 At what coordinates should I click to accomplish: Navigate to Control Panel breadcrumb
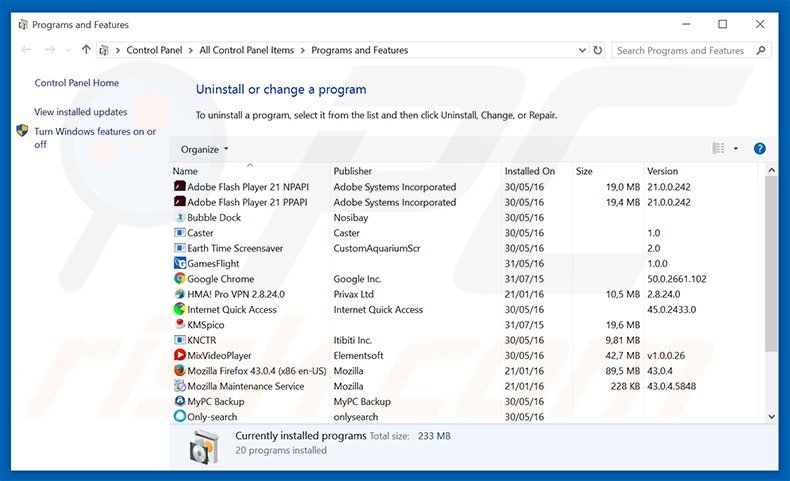(x=154, y=50)
